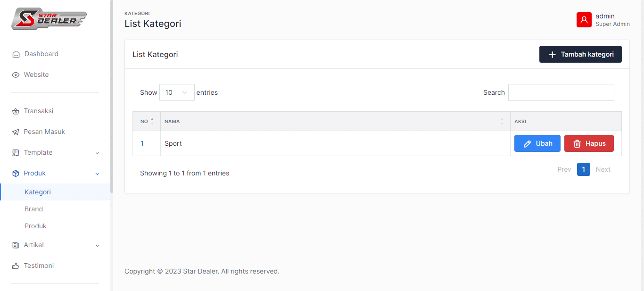Click the basket icon for Transaksi

(16, 111)
